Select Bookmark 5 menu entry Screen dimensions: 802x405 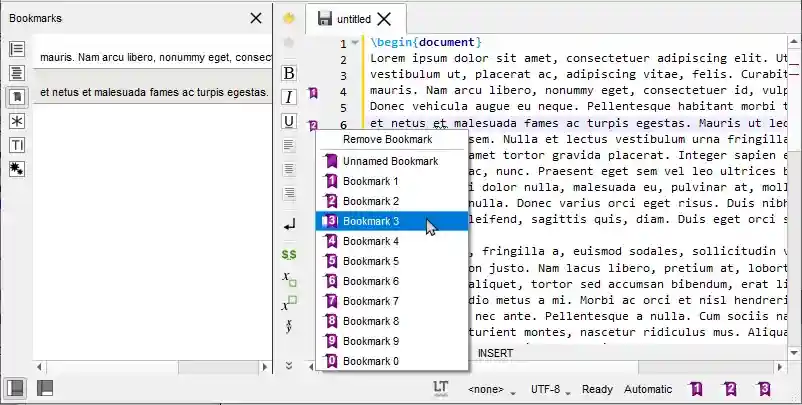392,261
